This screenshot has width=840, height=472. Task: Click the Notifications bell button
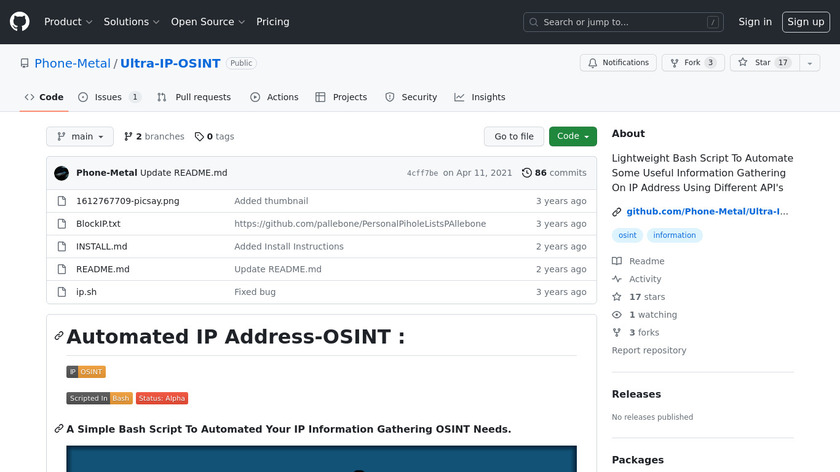tap(617, 63)
